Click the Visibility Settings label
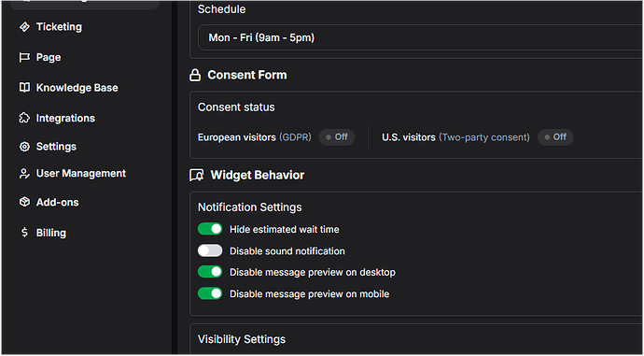This screenshot has width=644, height=356. coord(242,339)
